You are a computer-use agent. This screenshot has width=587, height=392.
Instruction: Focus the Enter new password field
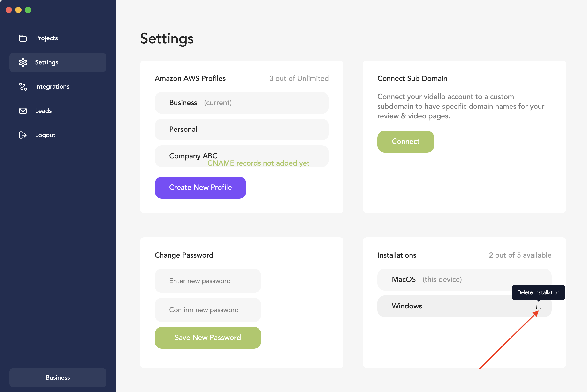coord(208,281)
